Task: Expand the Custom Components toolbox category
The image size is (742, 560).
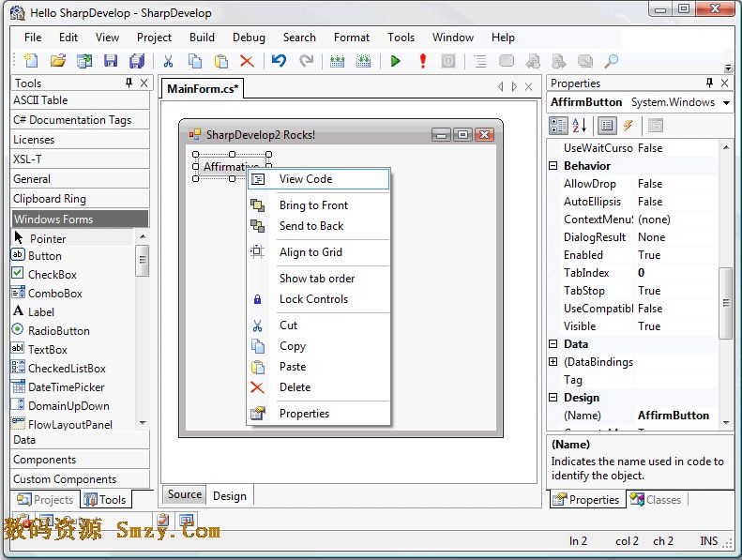Action: 80,479
